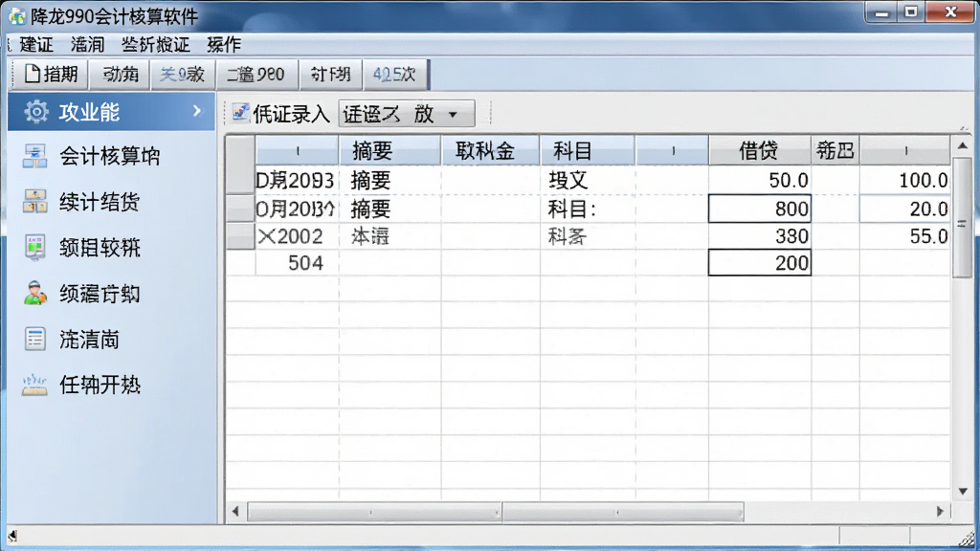
Task: Click the horizontal scrollbar thumb
Action: [x=496, y=513]
